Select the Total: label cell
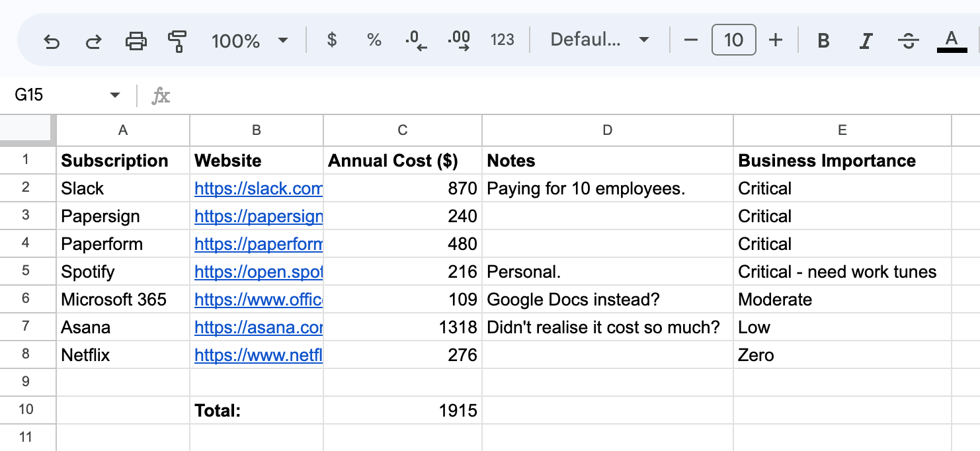The height and width of the screenshot is (451, 980). pyautogui.click(x=257, y=411)
